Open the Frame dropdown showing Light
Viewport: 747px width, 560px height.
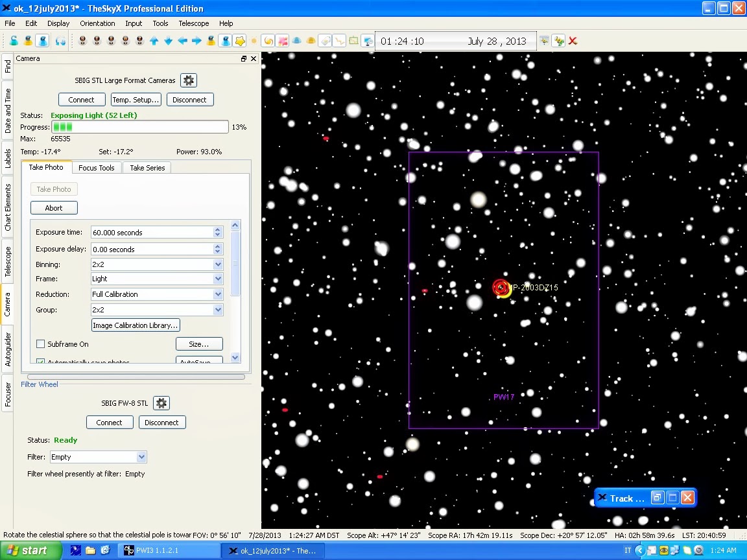[219, 279]
